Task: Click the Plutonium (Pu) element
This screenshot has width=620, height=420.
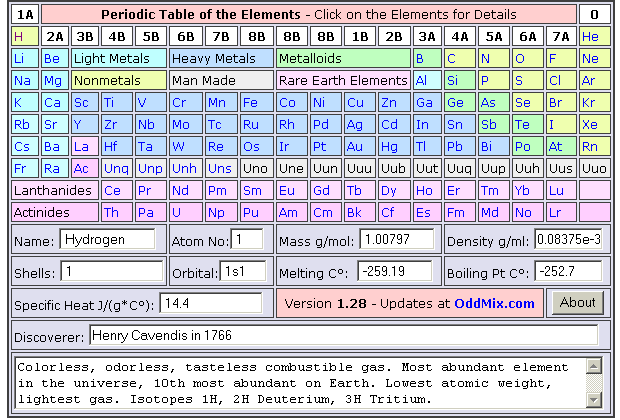Action: click(257, 213)
